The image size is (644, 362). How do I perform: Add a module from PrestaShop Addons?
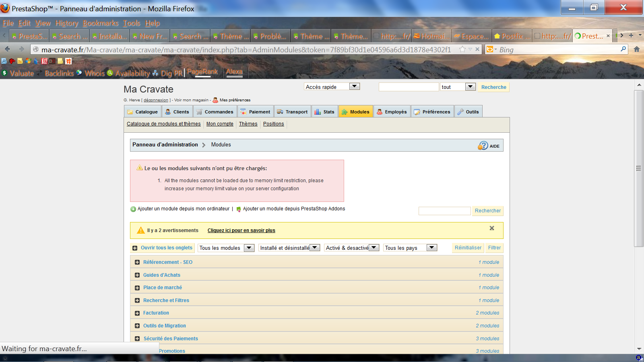coord(291,209)
